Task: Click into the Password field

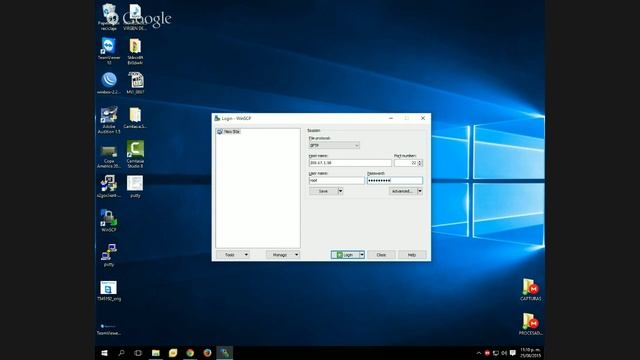Action: [395, 180]
